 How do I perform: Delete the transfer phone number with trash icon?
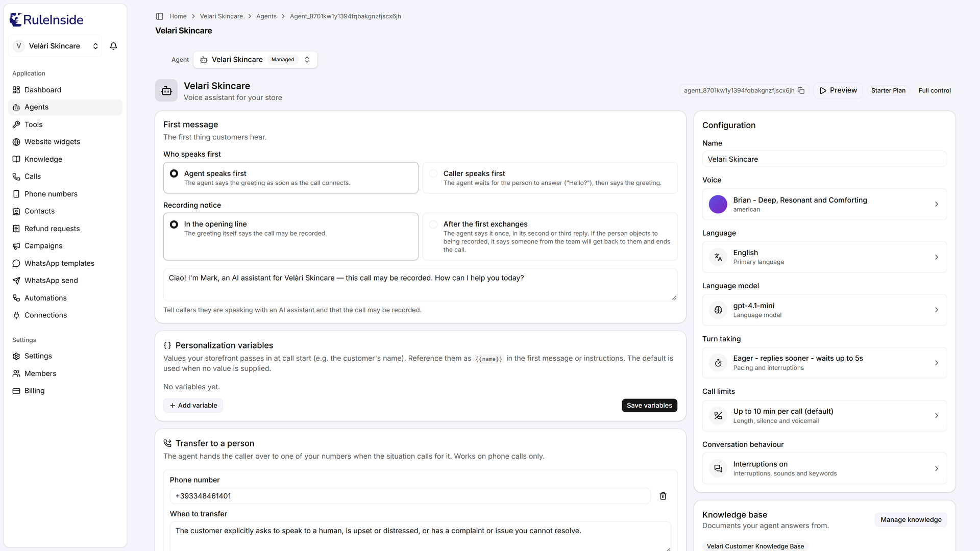coord(663,496)
